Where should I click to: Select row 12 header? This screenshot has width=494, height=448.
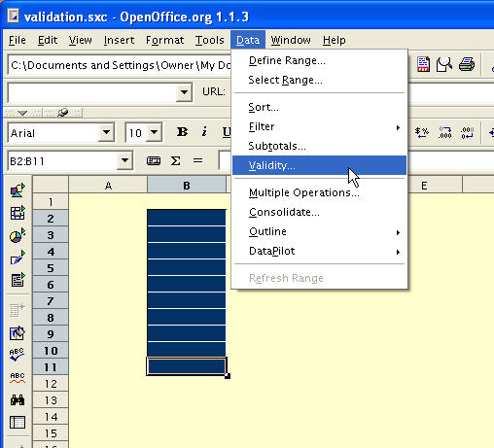51,384
